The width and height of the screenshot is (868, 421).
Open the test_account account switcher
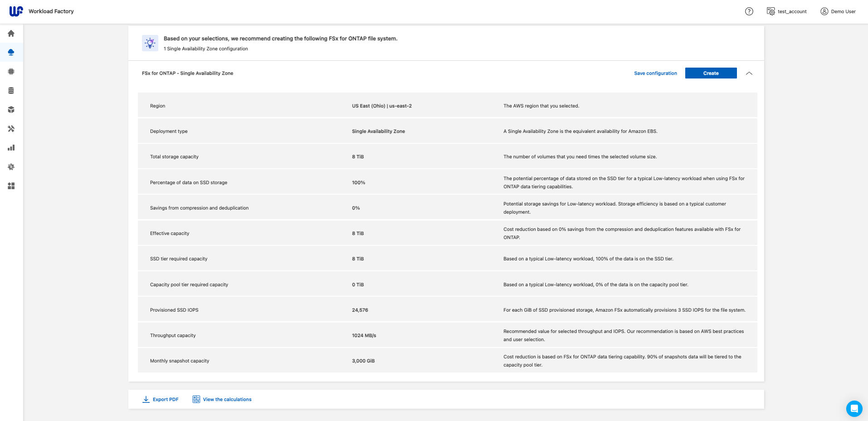pyautogui.click(x=786, y=11)
